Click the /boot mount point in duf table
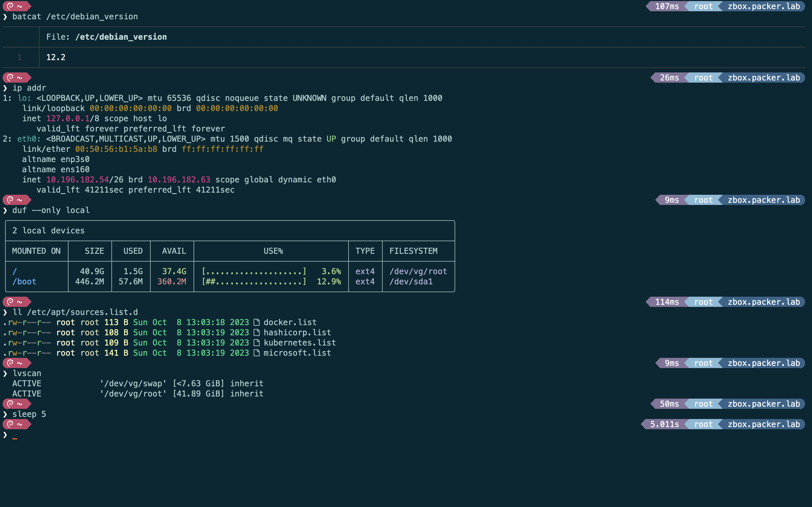812x507 pixels. (24, 281)
